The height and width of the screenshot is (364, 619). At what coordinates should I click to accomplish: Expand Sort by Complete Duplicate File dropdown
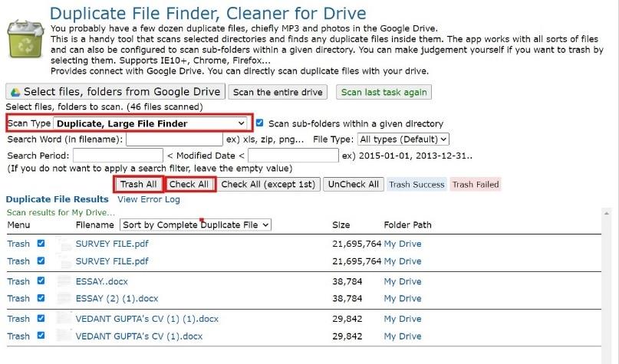pyautogui.click(x=196, y=225)
